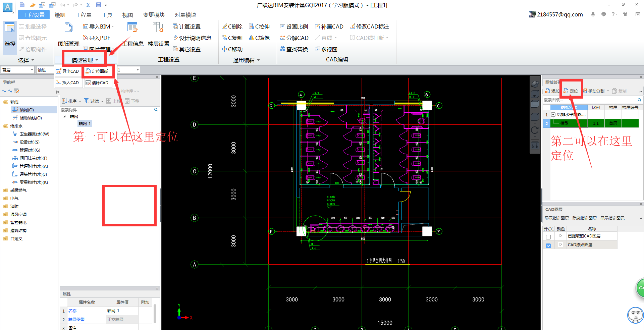Image resolution: width=644 pixels, height=330 pixels.
Task: Select the 模型 drawing row
Action: [x=591, y=123]
